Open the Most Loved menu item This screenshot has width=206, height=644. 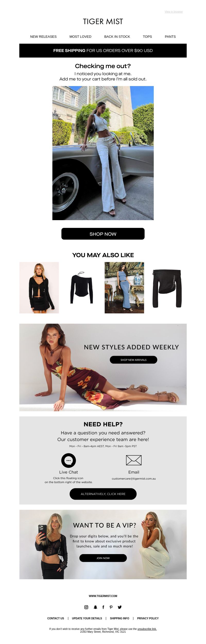tap(80, 36)
